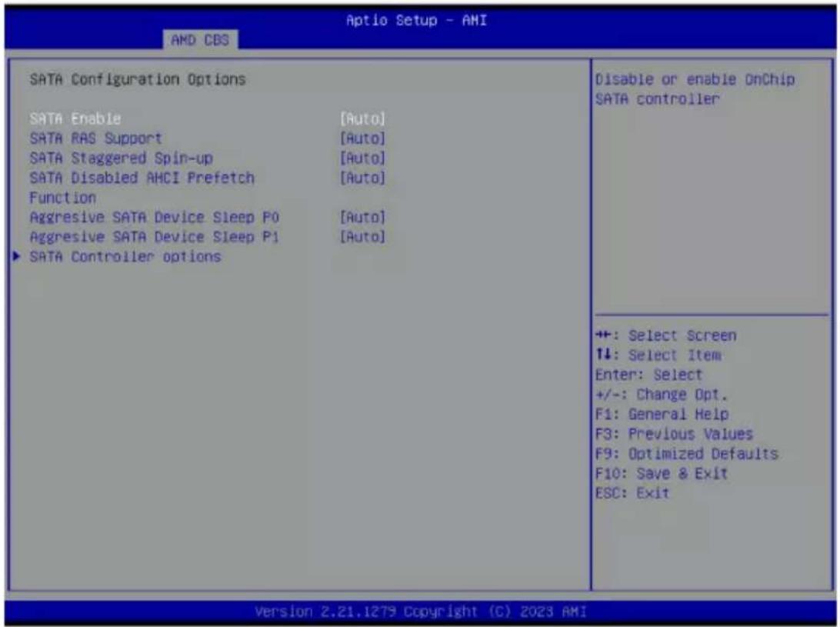Select the AMD CBS tab
The height and width of the screenshot is (627, 840).
[x=200, y=40]
